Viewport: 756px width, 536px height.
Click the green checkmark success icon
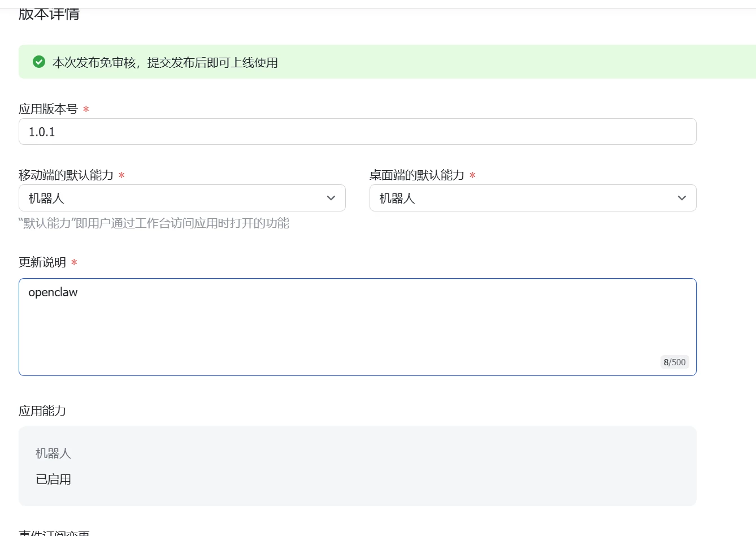pyautogui.click(x=39, y=62)
